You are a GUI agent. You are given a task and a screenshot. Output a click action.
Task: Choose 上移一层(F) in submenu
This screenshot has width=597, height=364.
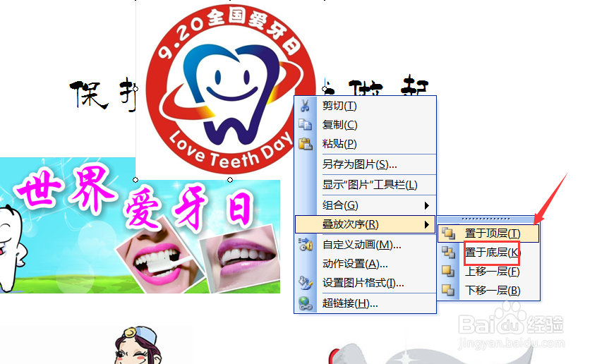pyautogui.click(x=488, y=272)
